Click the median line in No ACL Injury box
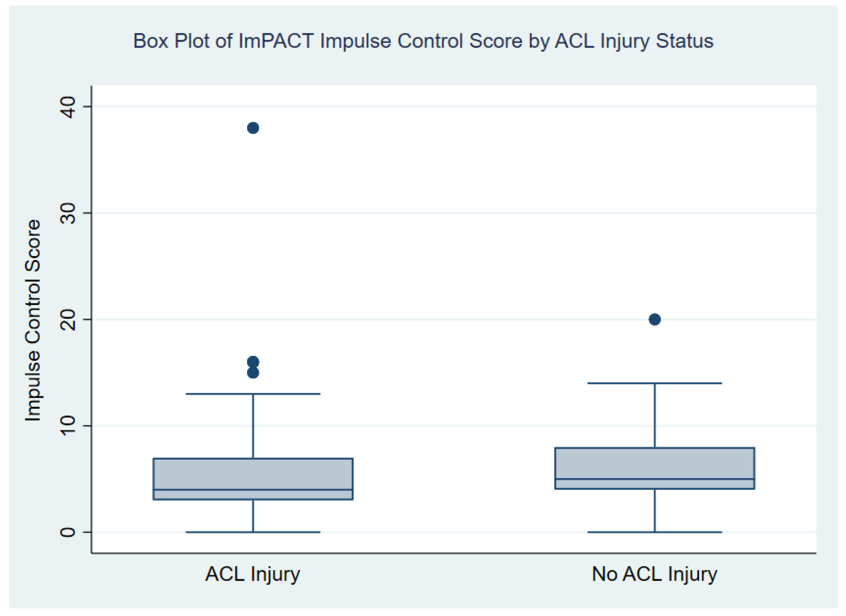The image size is (846, 616). tap(655, 479)
